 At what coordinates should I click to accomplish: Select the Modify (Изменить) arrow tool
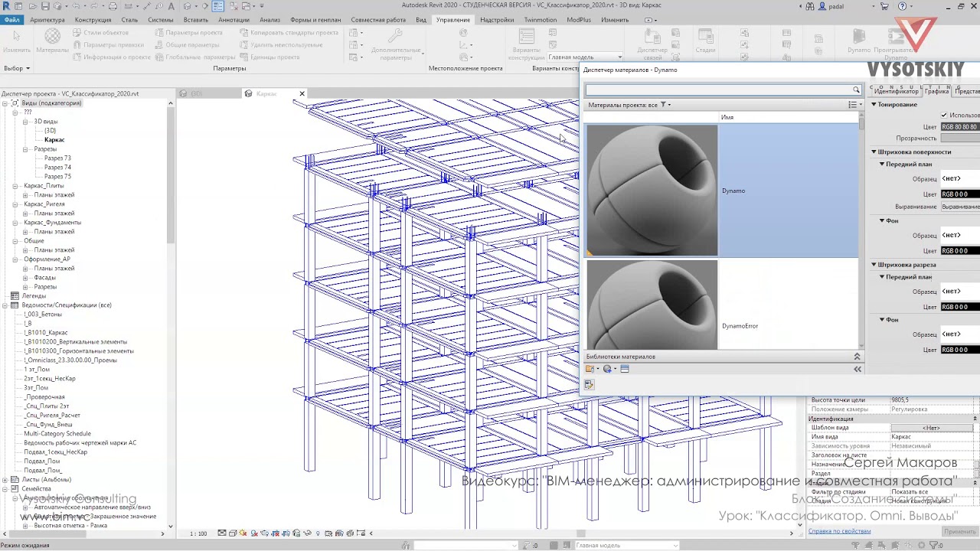pyautogui.click(x=17, y=41)
